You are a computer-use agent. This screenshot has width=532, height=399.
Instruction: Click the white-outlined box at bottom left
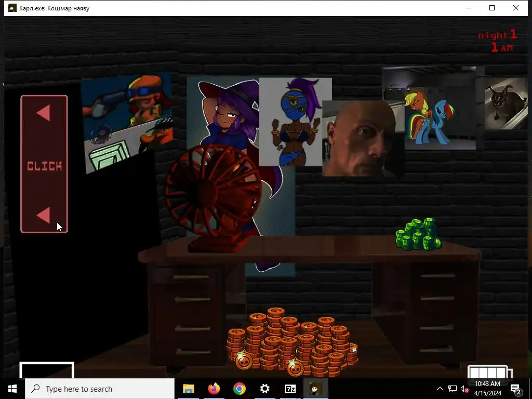pyautogui.click(x=47, y=370)
